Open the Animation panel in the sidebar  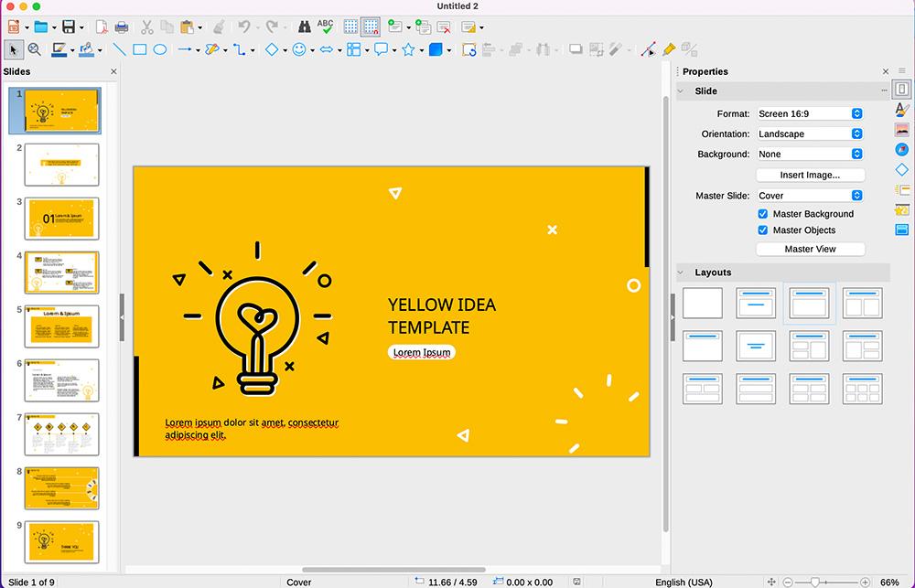tap(902, 210)
